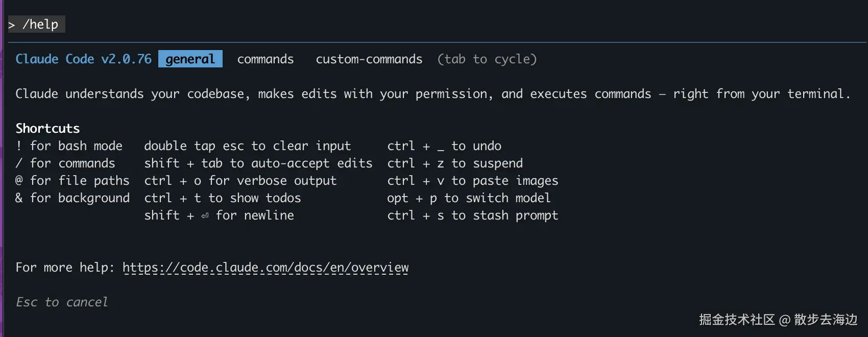Click "ctrl + s to stash prompt" shortcut
Viewport: 868px width, 337px height.
point(472,215)
